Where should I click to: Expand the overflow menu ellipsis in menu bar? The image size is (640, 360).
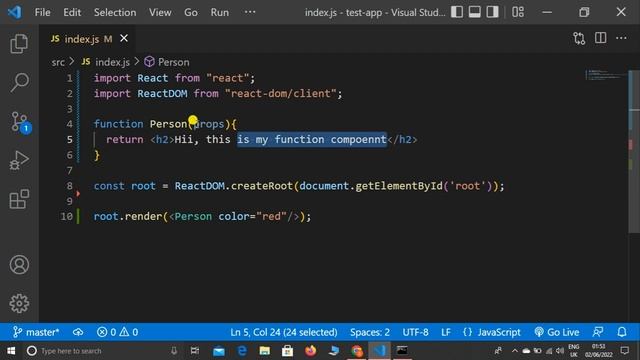point(250,12)
